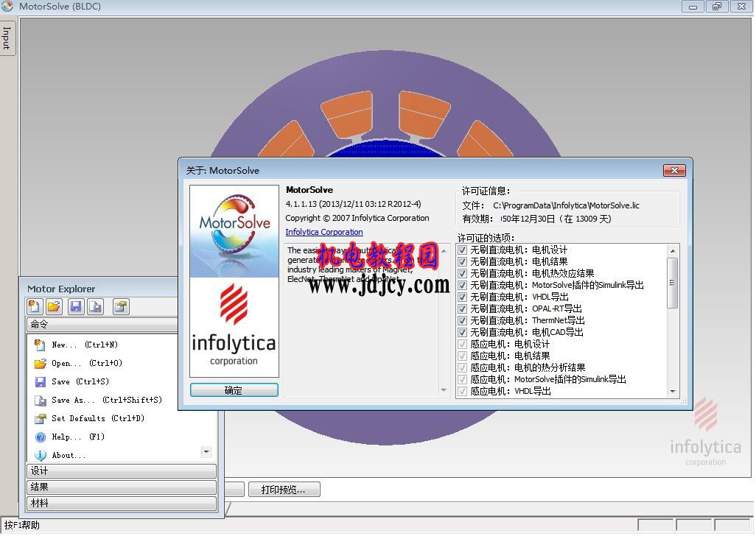Toggle 感应电机: 电机结果 checkbox
Viewport: 756px width, 536px height.
[x=463, y=356]
